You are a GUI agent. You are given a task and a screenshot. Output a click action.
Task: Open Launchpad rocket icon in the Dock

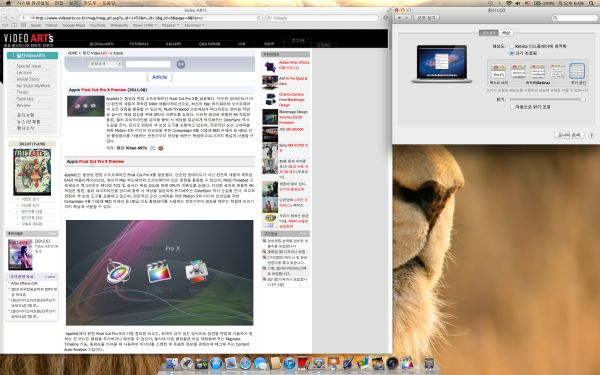(187, 363)
